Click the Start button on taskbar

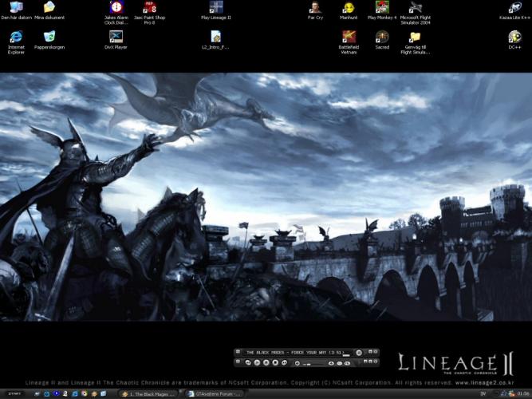pyautogui.click(x=14, y=394)
